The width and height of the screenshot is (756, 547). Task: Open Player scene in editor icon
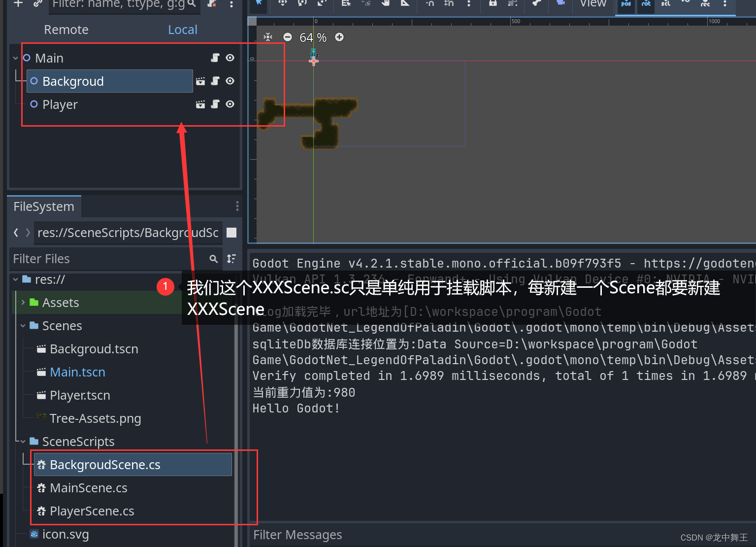(200, 104)
